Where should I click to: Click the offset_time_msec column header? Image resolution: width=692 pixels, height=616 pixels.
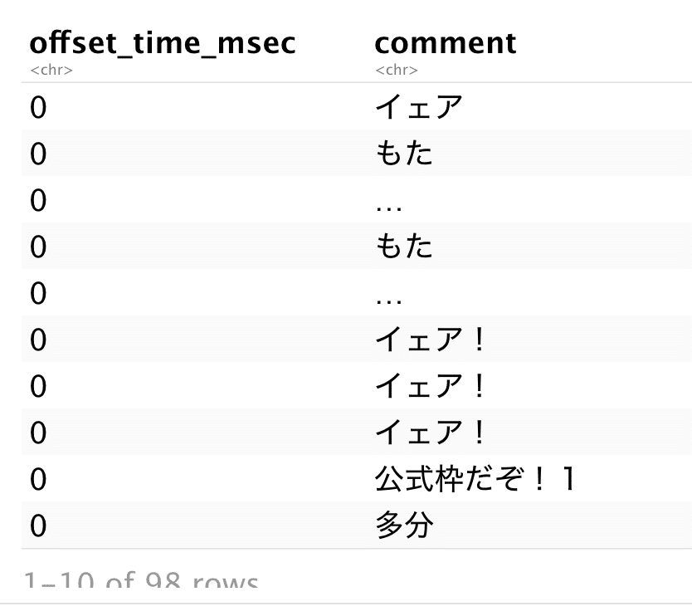pos(163,43)
